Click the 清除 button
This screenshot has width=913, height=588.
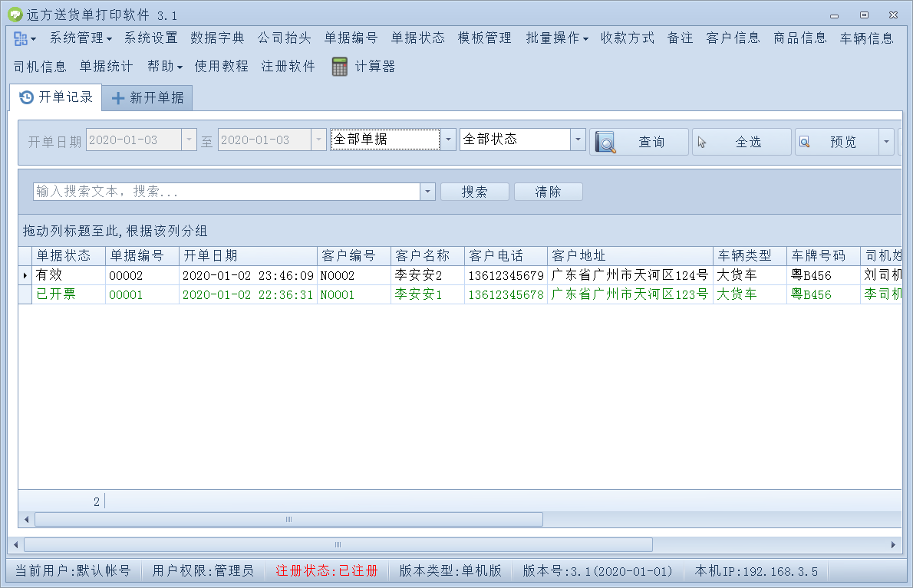tap(548, 192)
